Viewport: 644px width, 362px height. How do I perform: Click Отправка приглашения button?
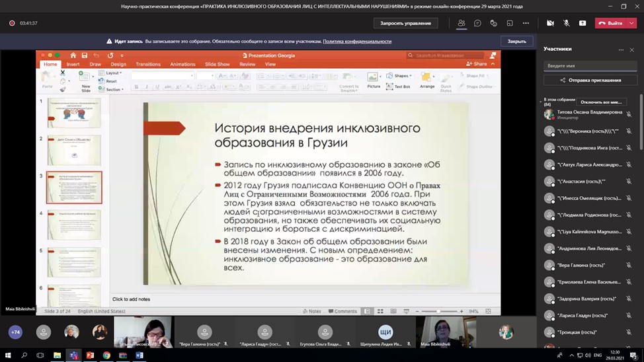click(590, 80)
